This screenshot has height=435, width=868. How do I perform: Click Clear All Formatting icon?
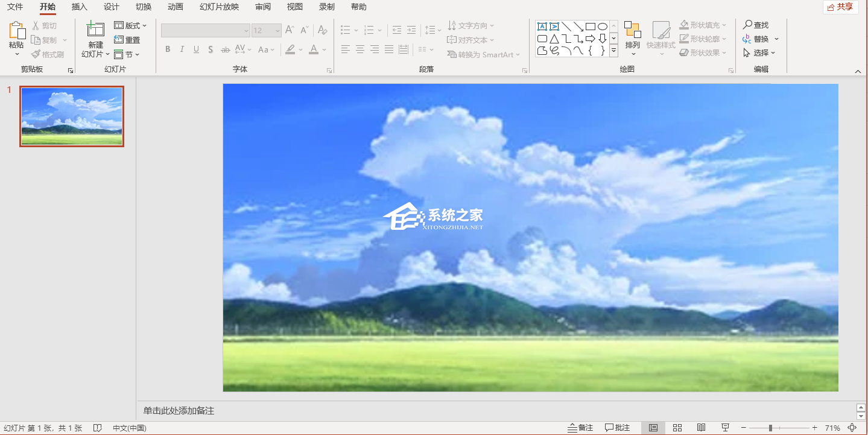323,30
